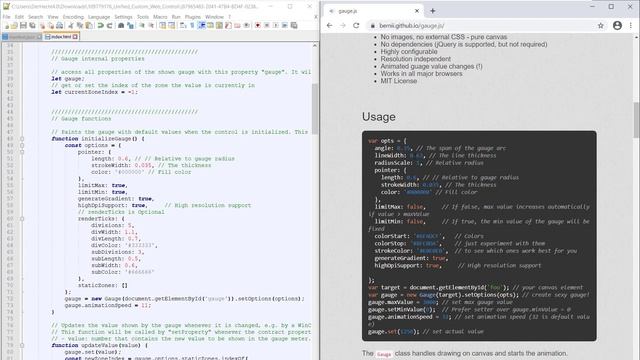Click the Document Map toolbar icon
Image resolution: width=640 pixels, height=360 pixels.
219,25
